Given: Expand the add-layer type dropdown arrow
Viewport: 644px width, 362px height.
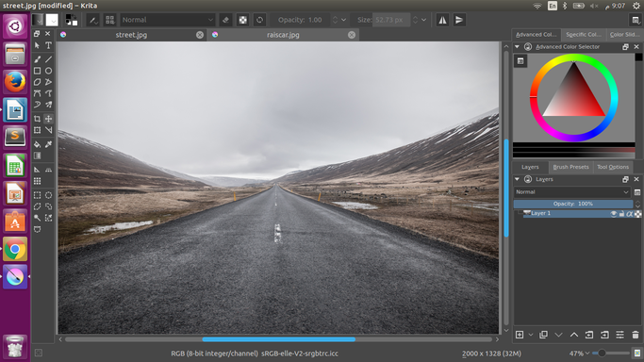Looking at the screenshot, I should click(x=530, y=335).
